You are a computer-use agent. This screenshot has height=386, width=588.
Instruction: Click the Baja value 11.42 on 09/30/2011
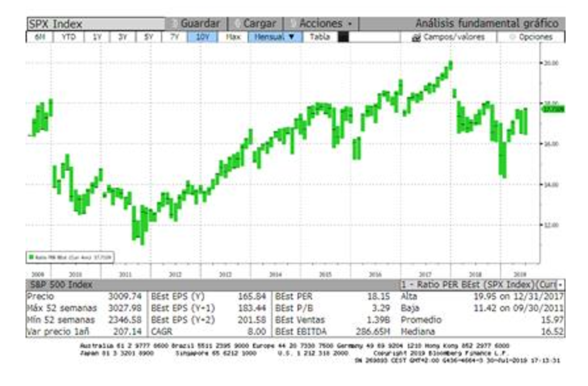(518, 308)
